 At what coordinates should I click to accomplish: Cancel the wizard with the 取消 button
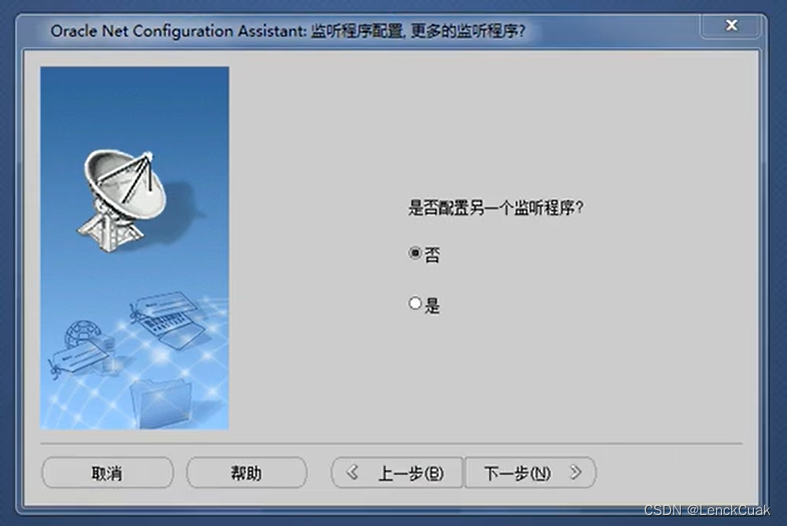pyautogui.click(x=107, y=472)
